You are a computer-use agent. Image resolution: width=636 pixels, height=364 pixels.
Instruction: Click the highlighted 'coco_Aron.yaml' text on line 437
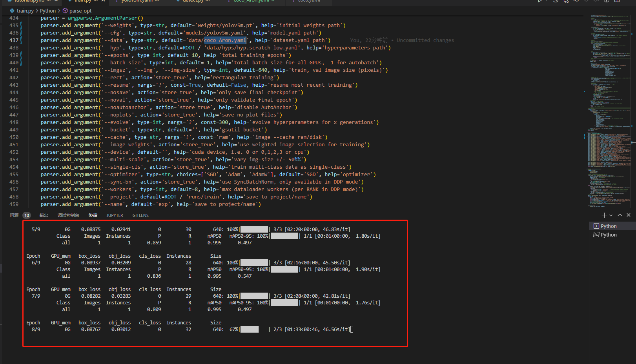[225, 40]
